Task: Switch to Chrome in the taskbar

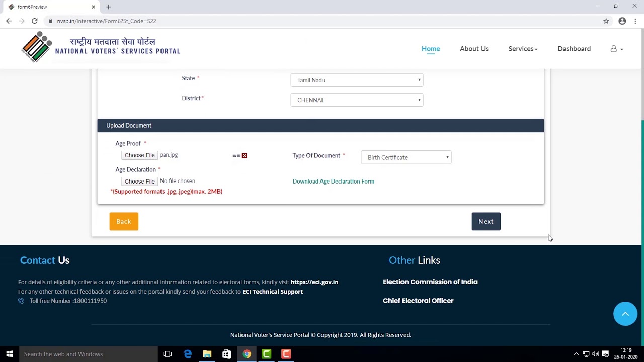Action: point(247,354)
